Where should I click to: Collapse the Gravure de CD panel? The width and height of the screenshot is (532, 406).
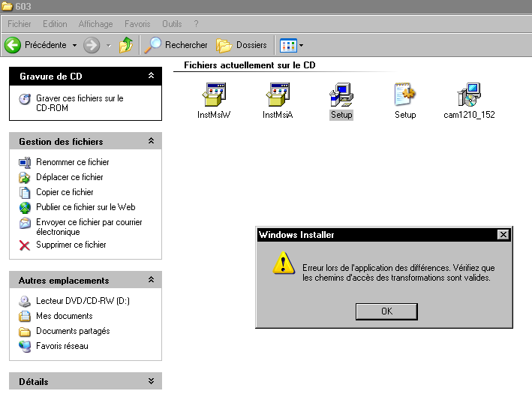click(152, 76)
